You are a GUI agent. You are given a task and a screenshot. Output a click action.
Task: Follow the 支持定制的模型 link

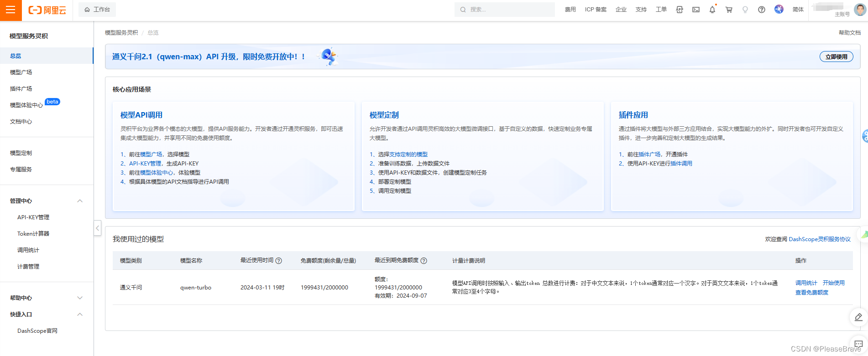pos(408,155)
